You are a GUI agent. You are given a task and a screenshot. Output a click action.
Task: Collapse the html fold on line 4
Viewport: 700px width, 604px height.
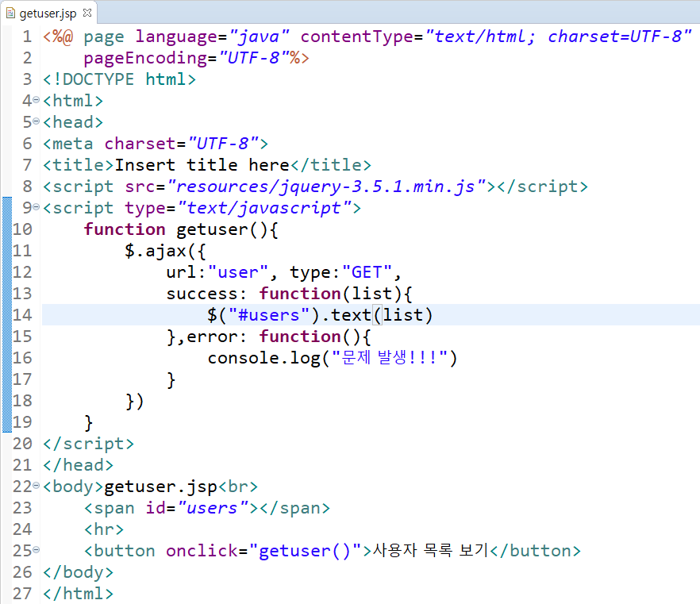[37, 100]
